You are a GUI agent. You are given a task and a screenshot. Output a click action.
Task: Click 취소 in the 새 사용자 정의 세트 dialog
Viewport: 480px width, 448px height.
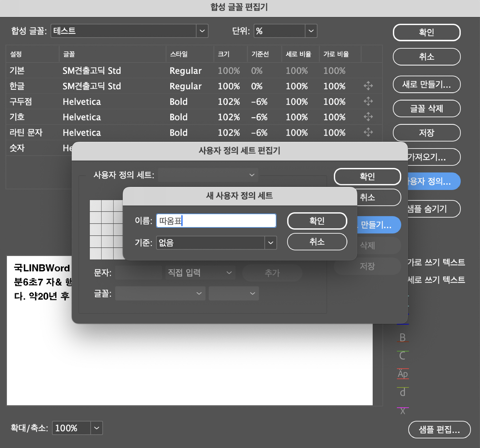(317, 242)
